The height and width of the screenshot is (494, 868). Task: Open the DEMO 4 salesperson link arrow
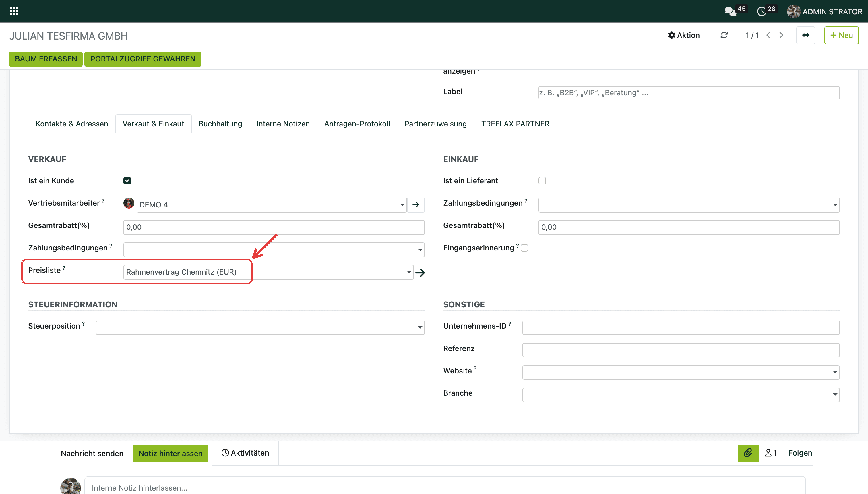tap(416, 204)
